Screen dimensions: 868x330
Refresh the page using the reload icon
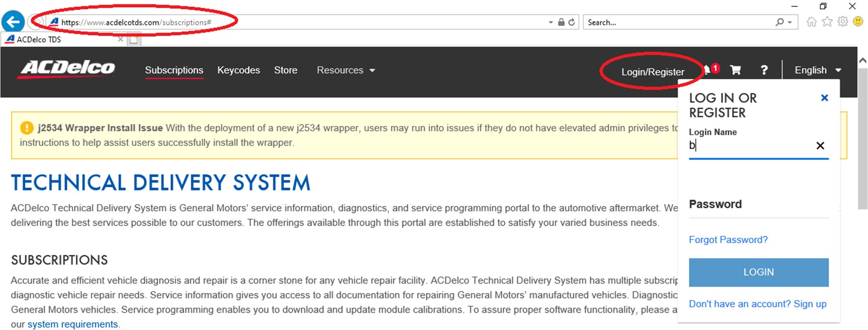[571, 22]
